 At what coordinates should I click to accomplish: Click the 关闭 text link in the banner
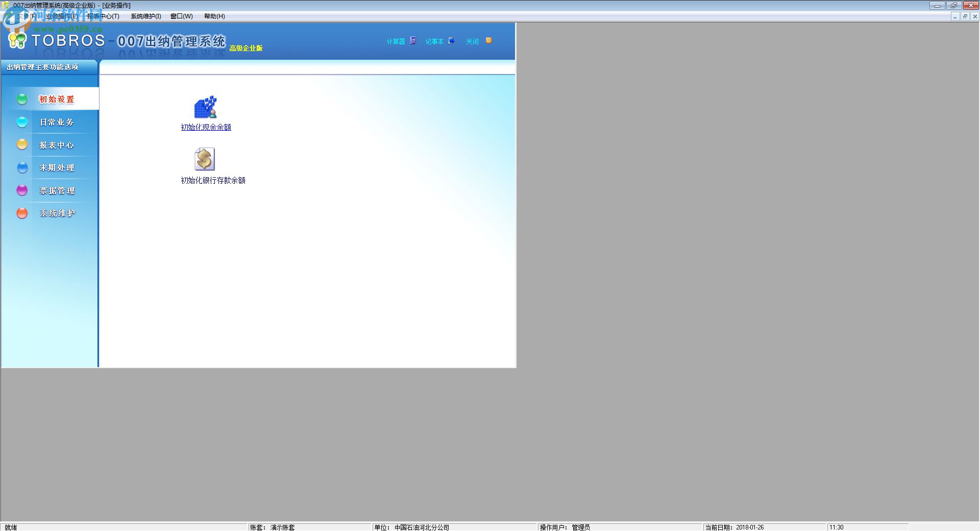472,41
